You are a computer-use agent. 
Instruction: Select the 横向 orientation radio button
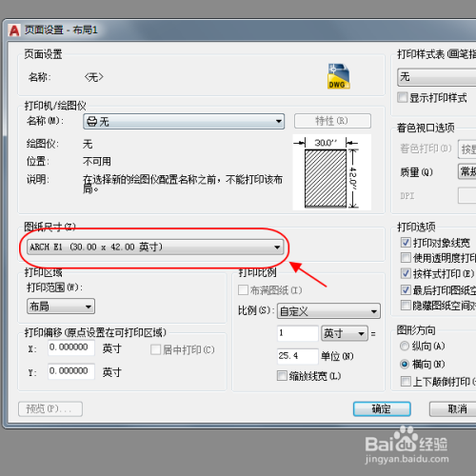(x=405, y=364)
